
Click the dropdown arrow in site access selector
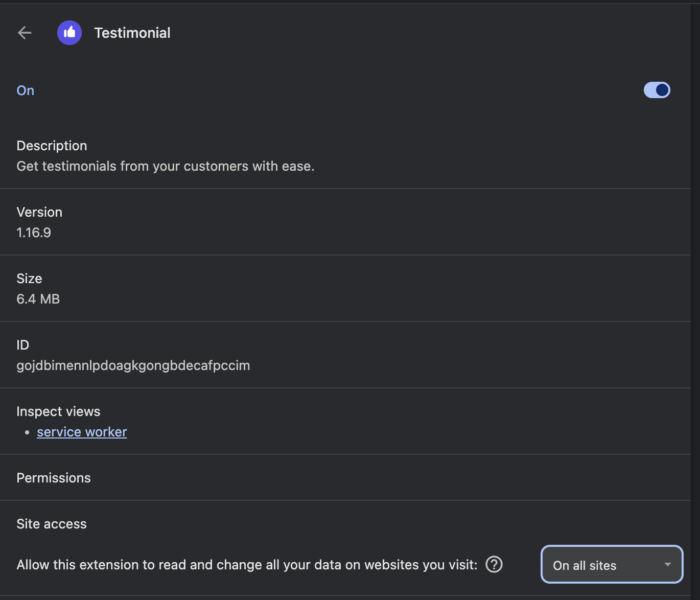tap(667, 564)
